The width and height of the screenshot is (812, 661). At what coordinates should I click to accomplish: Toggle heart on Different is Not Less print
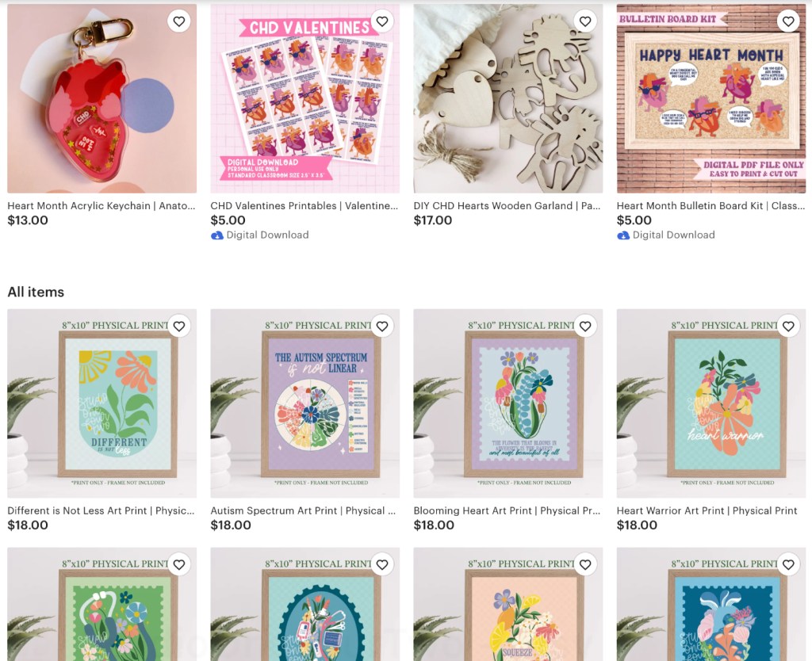[x=179, y=326]
